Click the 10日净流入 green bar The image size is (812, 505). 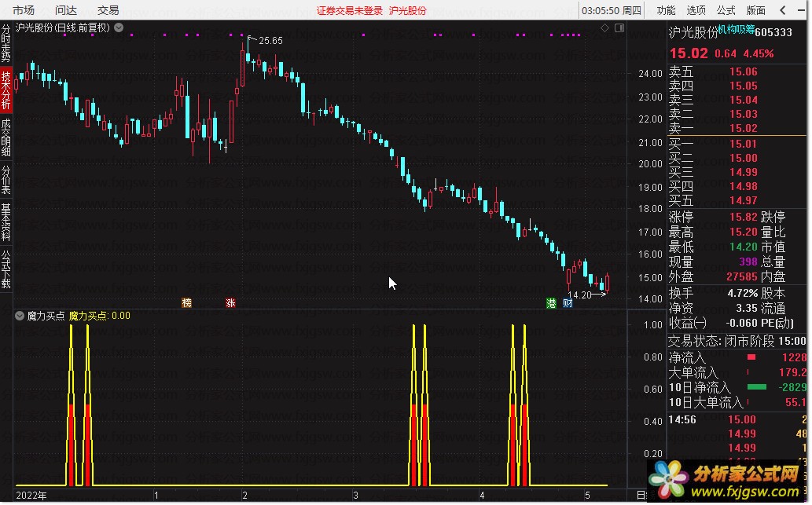tap(757, 387)
